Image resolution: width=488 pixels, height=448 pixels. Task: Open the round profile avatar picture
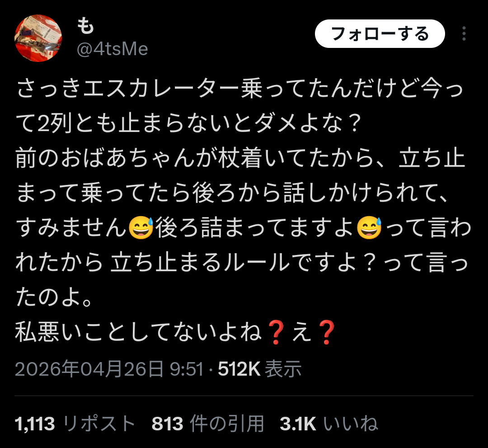[38, 38]
